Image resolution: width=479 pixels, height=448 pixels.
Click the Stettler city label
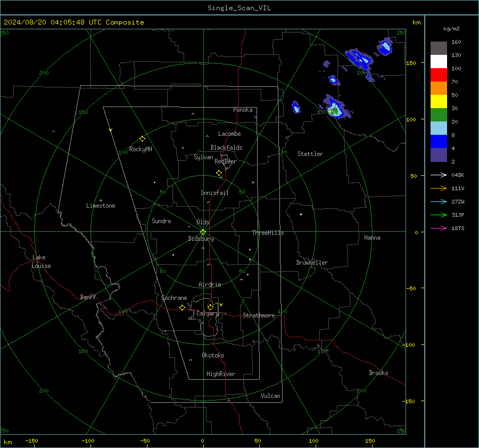[310, 154]
